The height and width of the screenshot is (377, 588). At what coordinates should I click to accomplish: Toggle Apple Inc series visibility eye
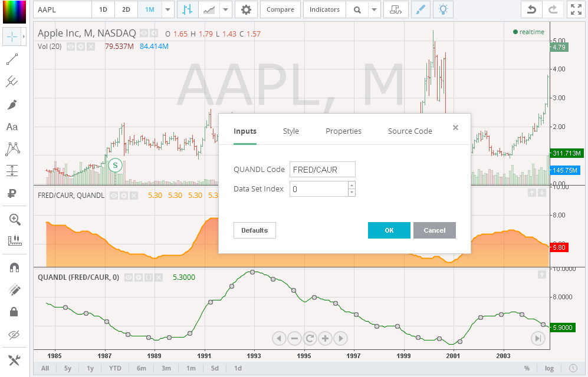click(x=144, y=34)
